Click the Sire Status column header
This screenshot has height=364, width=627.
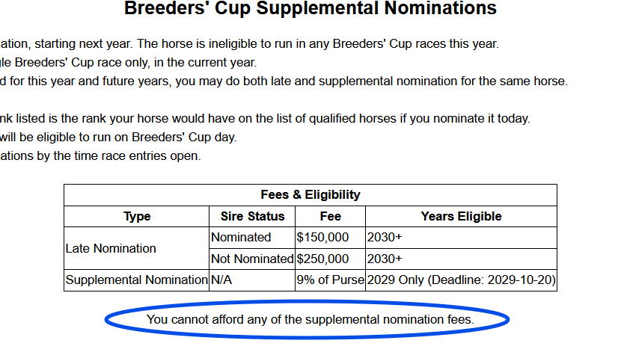coord(252,216)
